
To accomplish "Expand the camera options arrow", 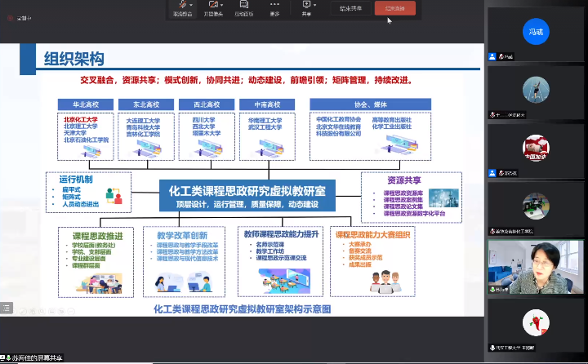I will click(x=220, y=5).
